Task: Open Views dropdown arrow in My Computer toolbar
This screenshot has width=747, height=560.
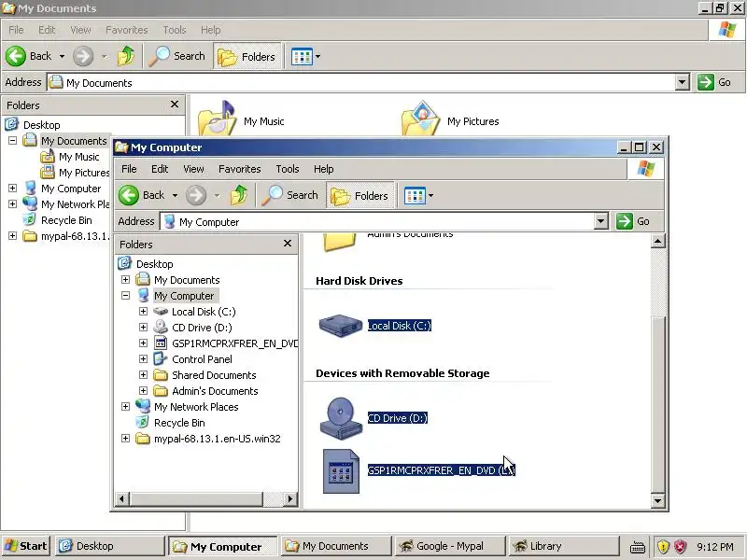Action: pos(431,195)
